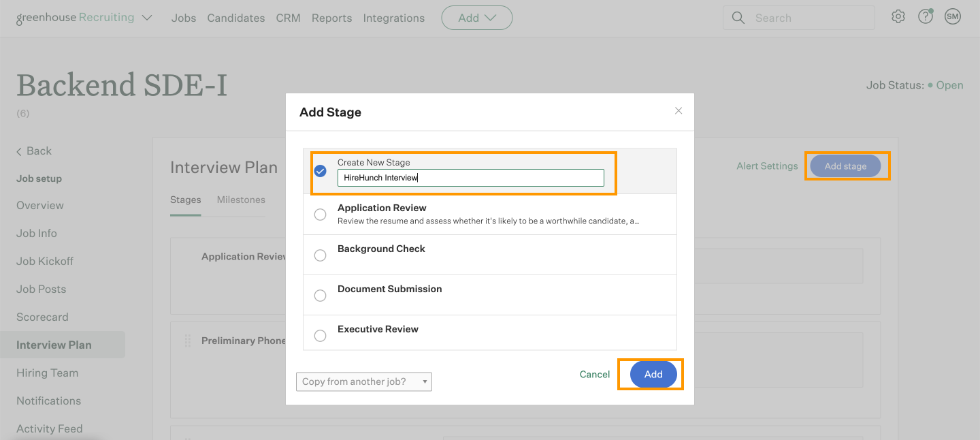This screenshot has width=980, height=440.
Task: Open the Hiring Team page
Action: click(48, 373)
